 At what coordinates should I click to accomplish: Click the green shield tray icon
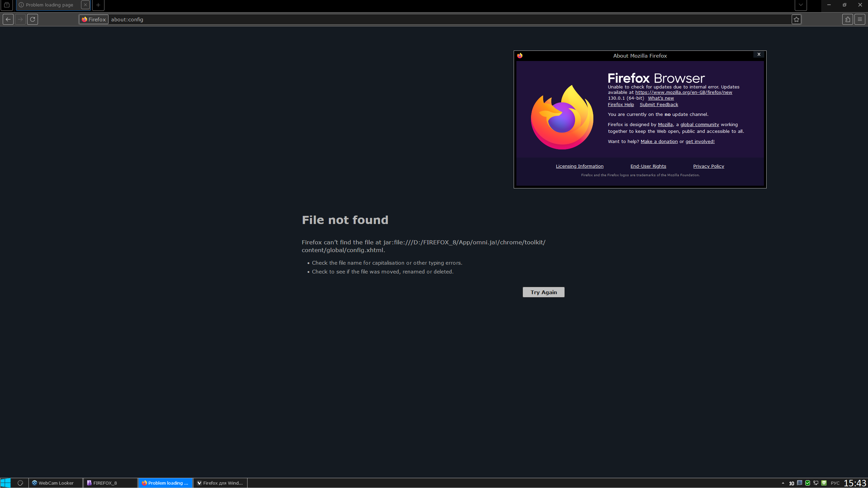824,483
